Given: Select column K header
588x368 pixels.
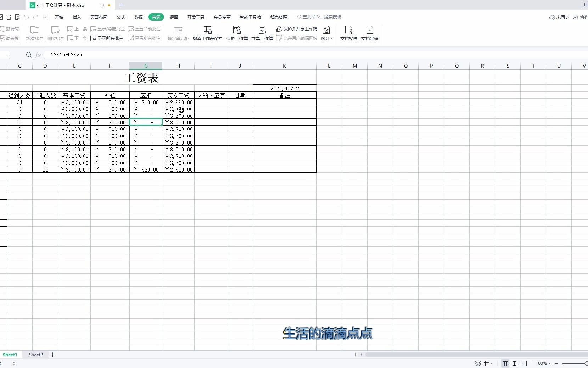Looking at the screenshot, I should pyautogui.click(x=284, y=66).
